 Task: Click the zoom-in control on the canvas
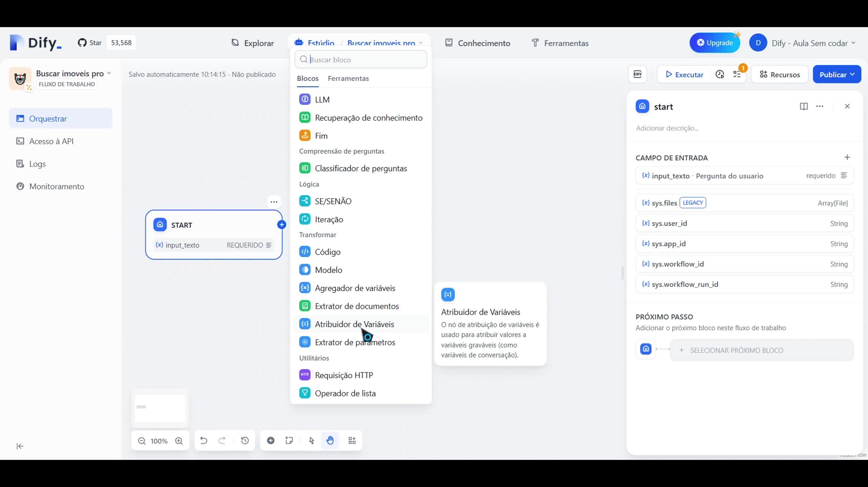[180, 440]
